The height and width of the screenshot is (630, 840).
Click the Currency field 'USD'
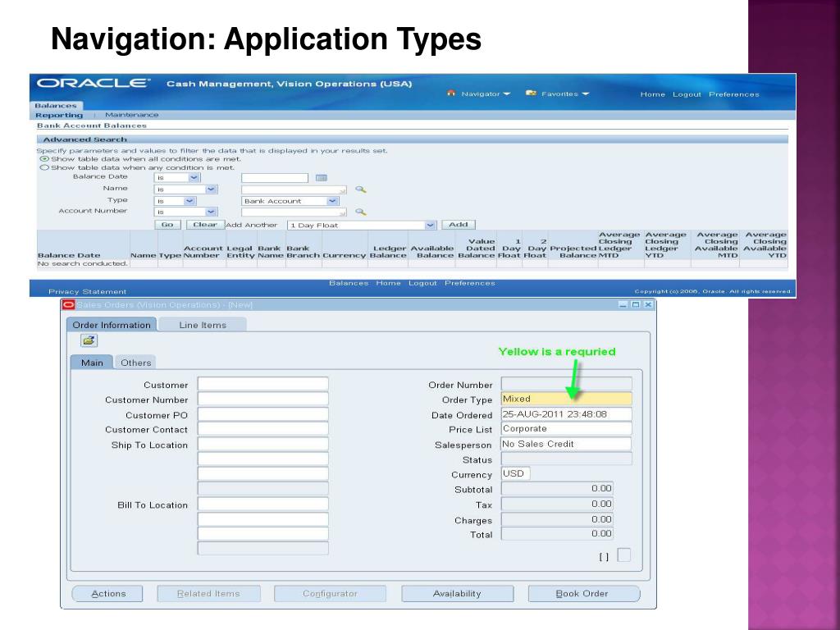[515, 473]
